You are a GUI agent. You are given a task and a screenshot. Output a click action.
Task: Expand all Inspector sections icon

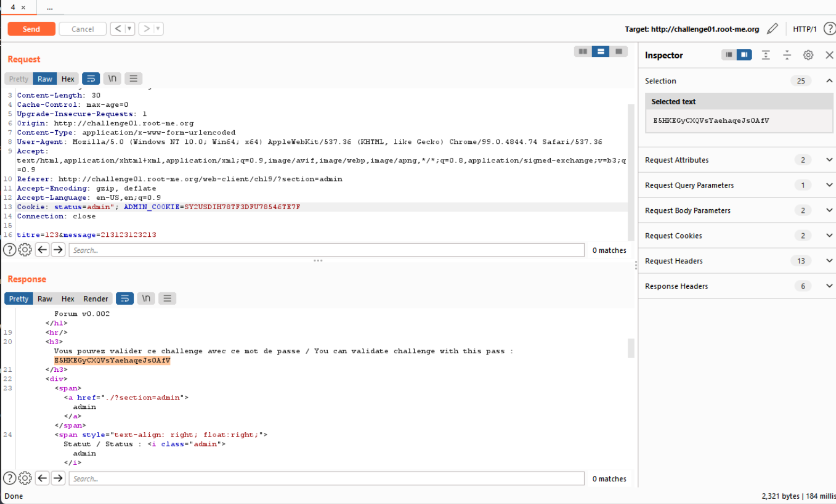(766, 55)
